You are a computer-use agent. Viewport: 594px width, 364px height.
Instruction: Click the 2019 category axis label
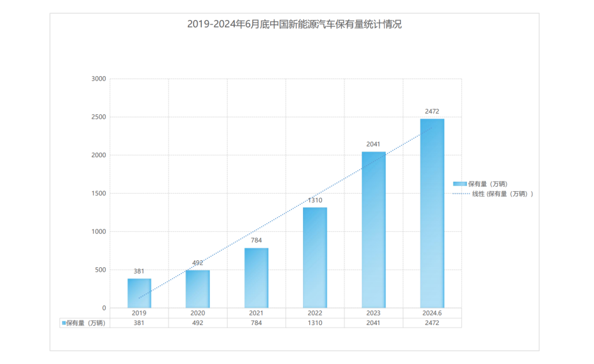pyautogui.click(x=139, y=313)
